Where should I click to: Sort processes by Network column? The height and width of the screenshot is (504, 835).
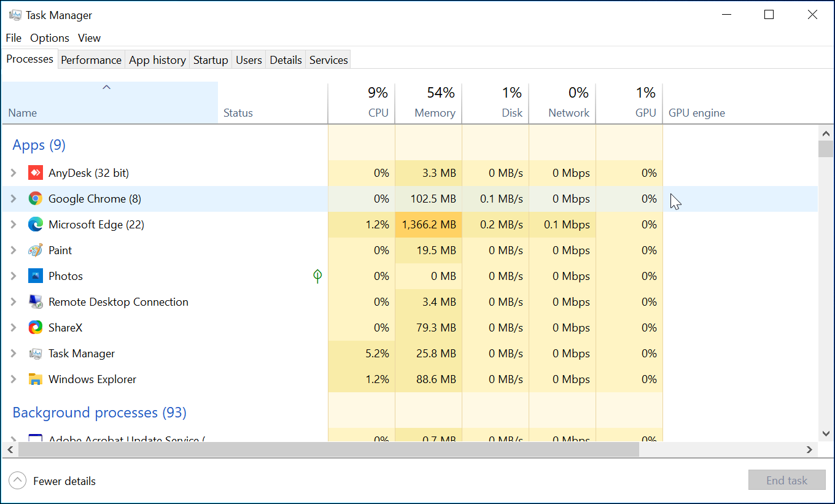[562, 103]
